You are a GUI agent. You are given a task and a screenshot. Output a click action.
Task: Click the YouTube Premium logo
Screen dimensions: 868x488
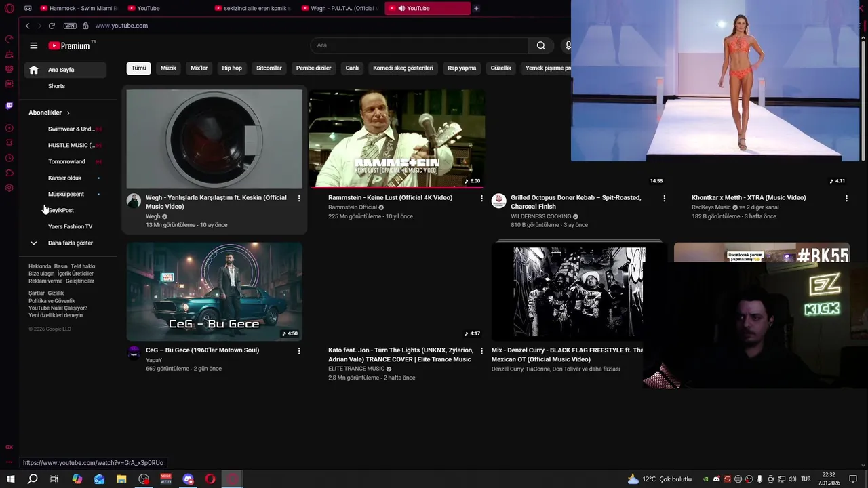tap(69, 45)
